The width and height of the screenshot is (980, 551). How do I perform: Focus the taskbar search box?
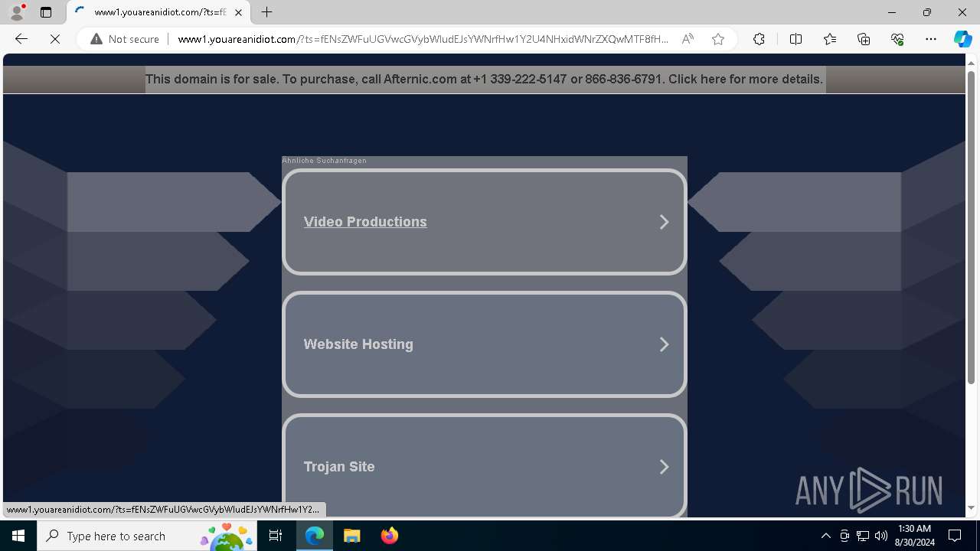click(x=147, y=536)
